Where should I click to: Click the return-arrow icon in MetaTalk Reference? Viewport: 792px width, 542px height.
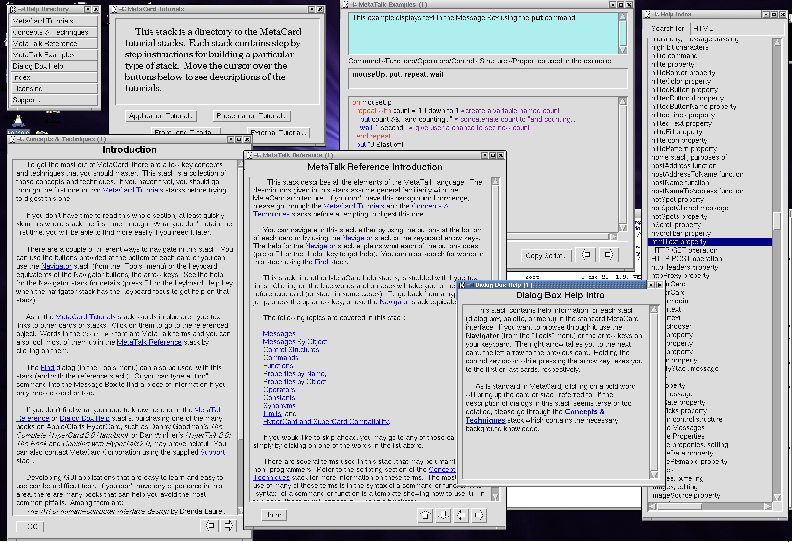pos(425,515)
